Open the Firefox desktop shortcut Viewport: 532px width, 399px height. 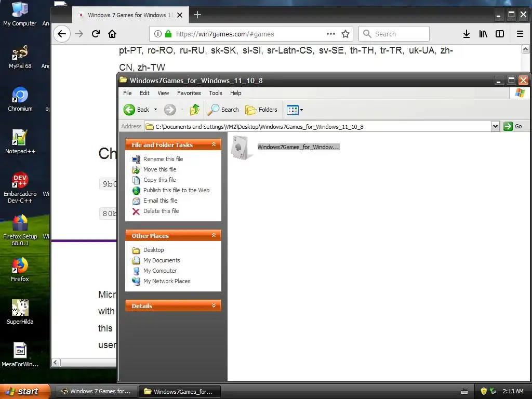(x=20, y=270)
